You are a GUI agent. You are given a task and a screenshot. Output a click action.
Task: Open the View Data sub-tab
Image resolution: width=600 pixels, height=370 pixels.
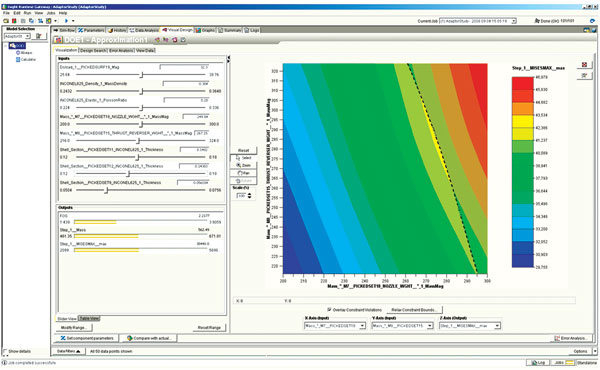point(145,50)
